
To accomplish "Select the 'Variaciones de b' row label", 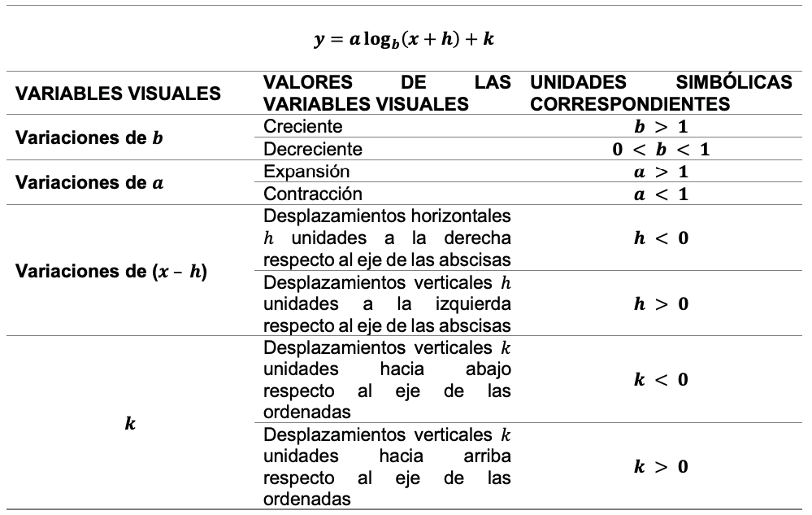I will (90, 138).
